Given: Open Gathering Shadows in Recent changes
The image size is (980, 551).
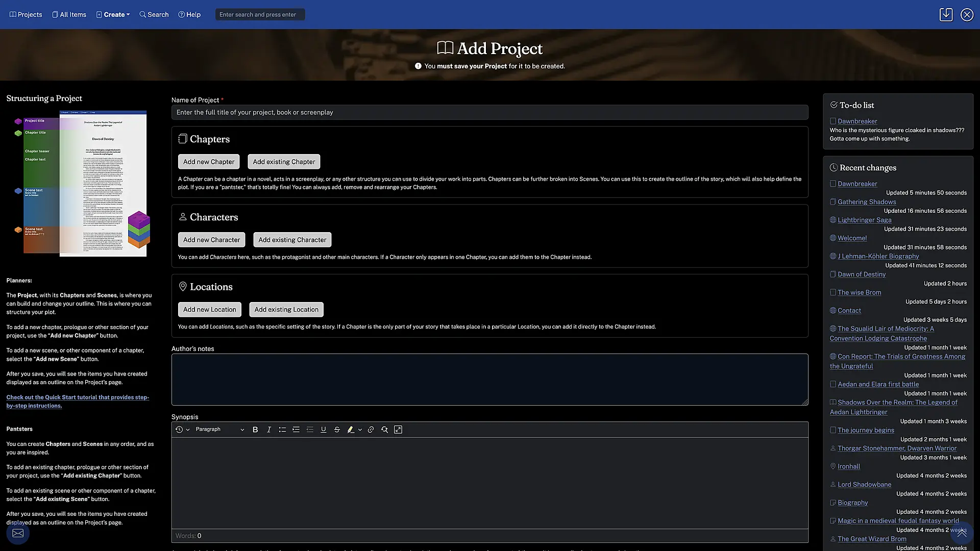Looking at the screenshot, I should click(867, 202).
